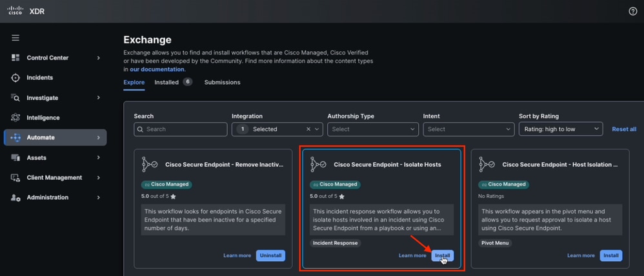Expand the Automate submenu chevron
The width and height of the screenshot is (644, 276).
(x=99, y=138)
